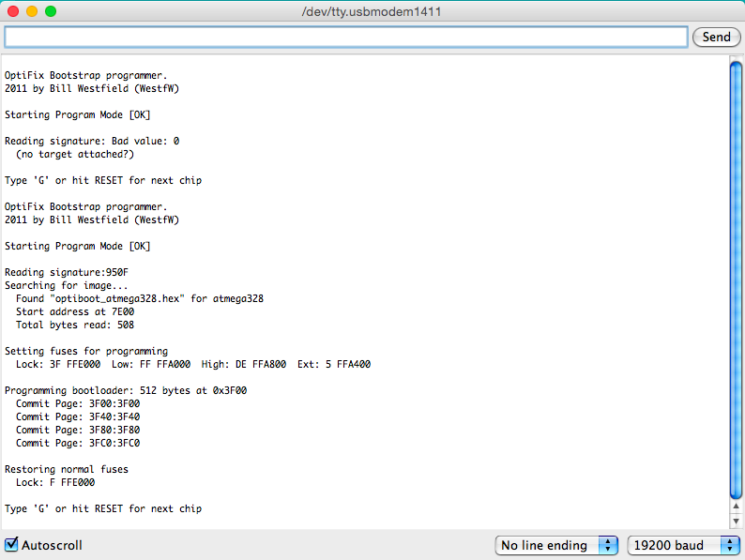Click the blue vertical scrollbar thumb

pyautogui.click(x=736, y=280)
